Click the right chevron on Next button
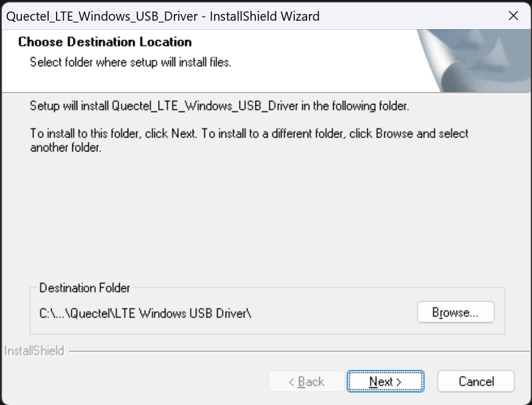Image resolution: width=532 pixels, height=405 pixels. tap(399, 382)
